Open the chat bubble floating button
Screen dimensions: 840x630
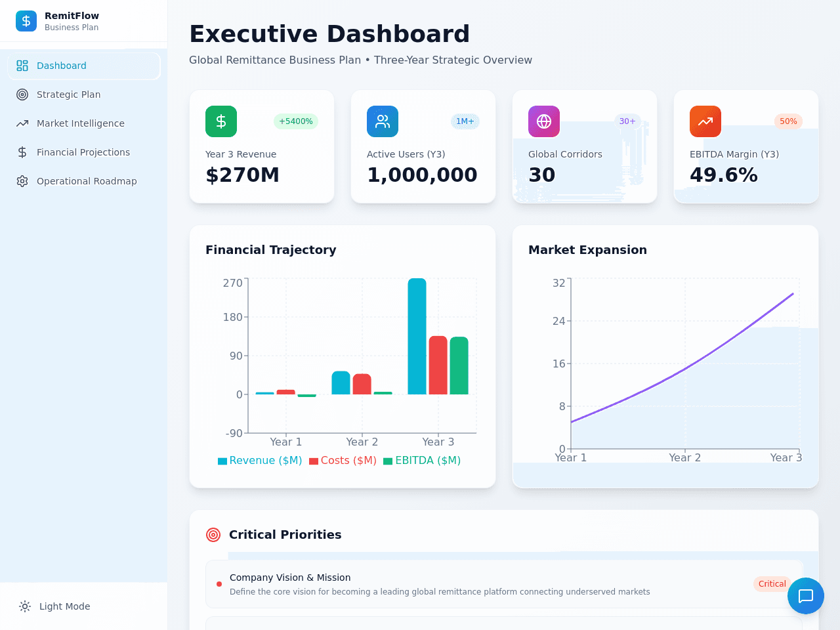(x=806, y=596)
